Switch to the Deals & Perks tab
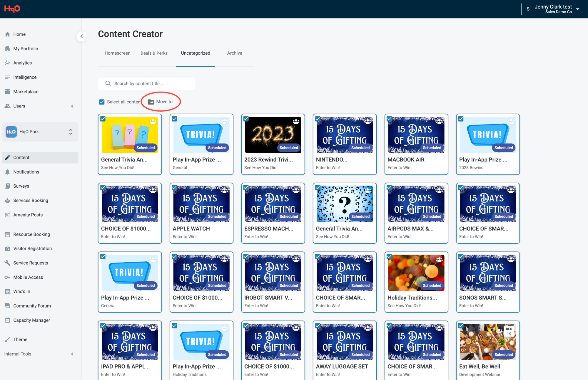 pyautogui.click(x=154, y=53)
